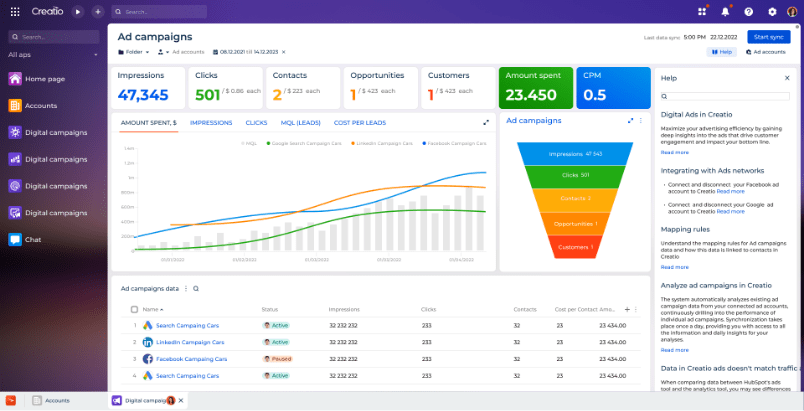Image resolution: width=804 pixels, height=411 pixels.
Task: Switch to the AMOUNT SPENT, $ tab
Action: pyautogui.click(x=149, y=122)
